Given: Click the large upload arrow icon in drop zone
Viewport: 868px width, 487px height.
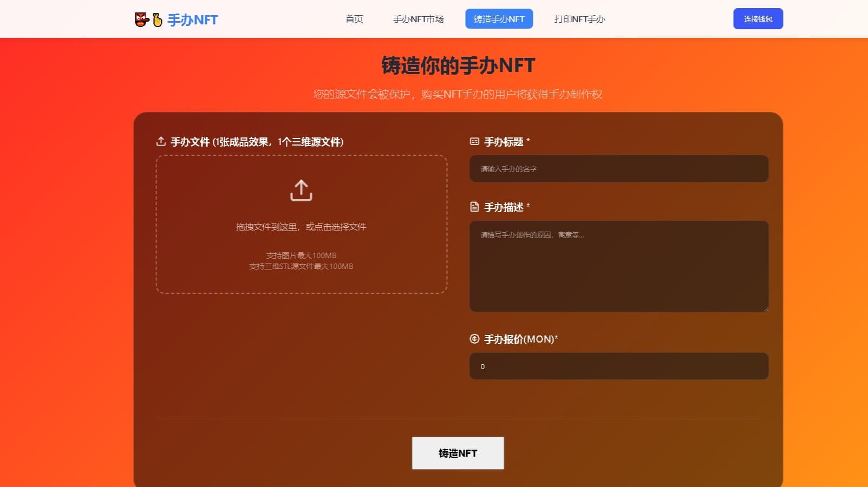Looking at the screenshot, I should 301,190.
